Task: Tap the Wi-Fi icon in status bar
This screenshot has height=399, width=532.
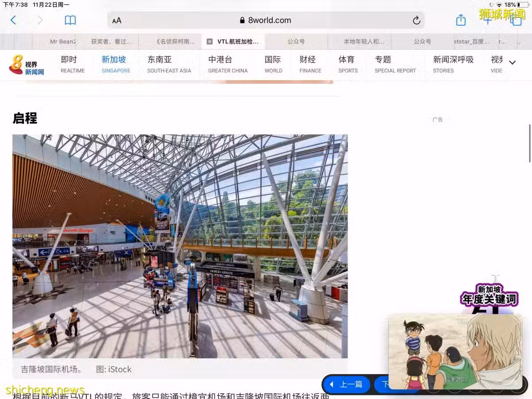Action: [x=499, y=5]
